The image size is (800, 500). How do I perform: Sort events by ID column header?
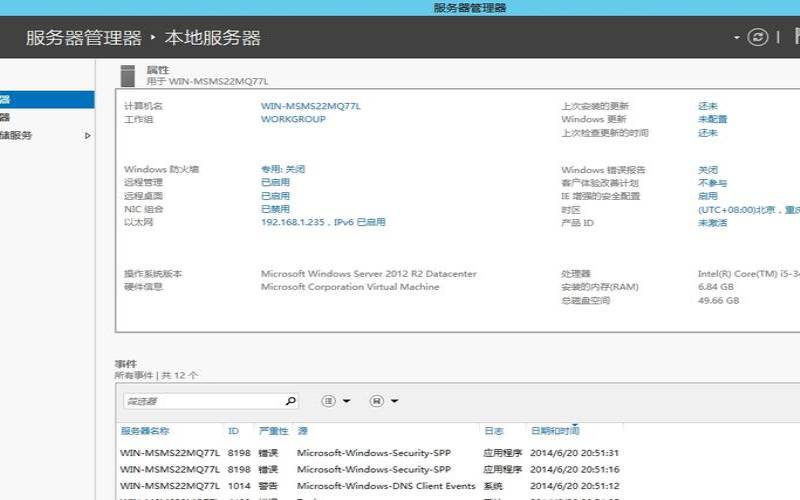pyautogui.click(x=233, y=431)
